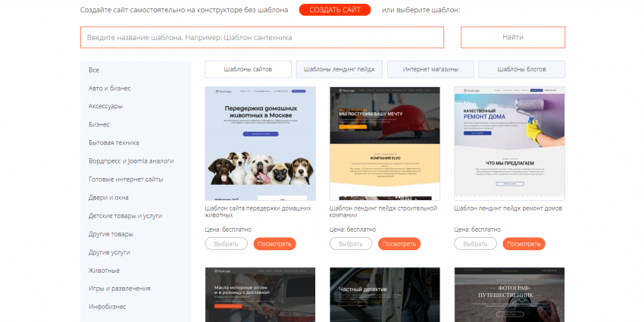644x322 pixels.
Task: Open the Шаблоны сайтов tab
Action: tap(249, 70)
